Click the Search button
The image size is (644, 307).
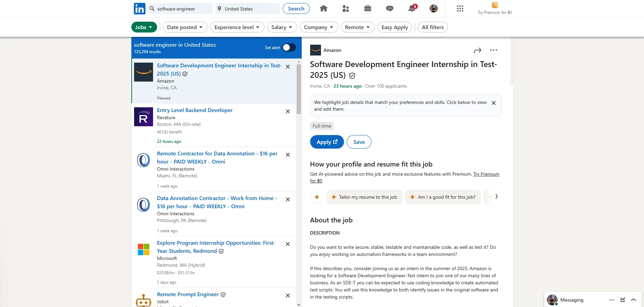click(296, 9)
